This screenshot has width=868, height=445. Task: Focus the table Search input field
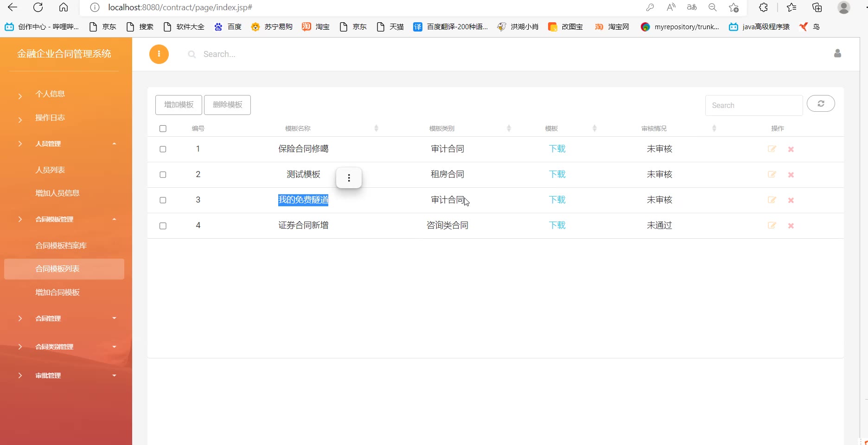click(753, 105)
